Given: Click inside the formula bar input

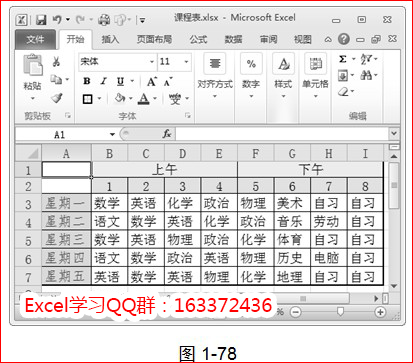Looking at the screenshot, I should point(282,134).
